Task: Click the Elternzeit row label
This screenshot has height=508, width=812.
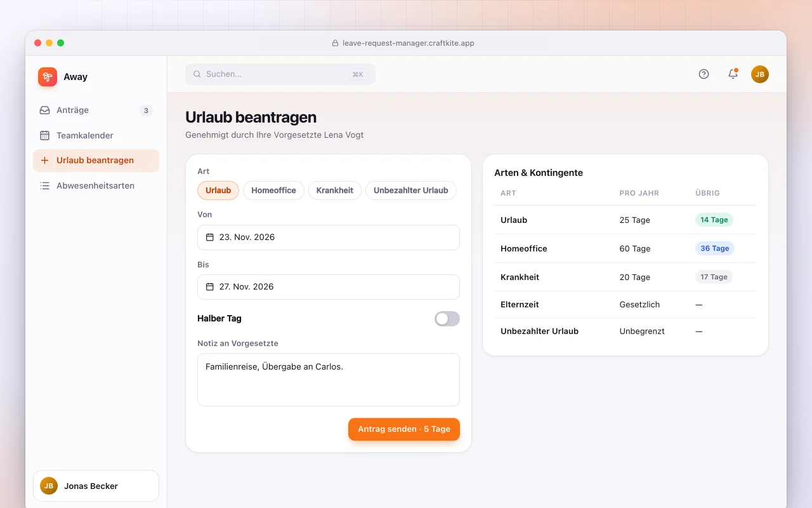Action: pos(520,305)
